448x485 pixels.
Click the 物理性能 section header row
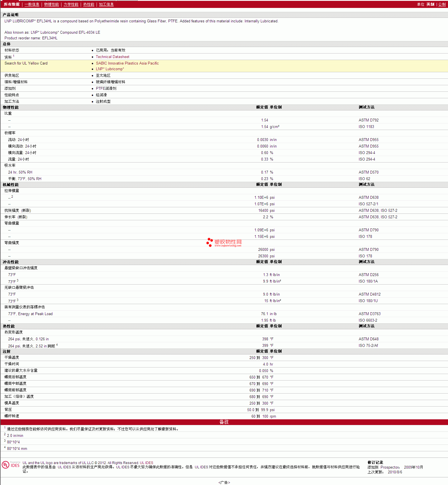click(x=224, y=108)
